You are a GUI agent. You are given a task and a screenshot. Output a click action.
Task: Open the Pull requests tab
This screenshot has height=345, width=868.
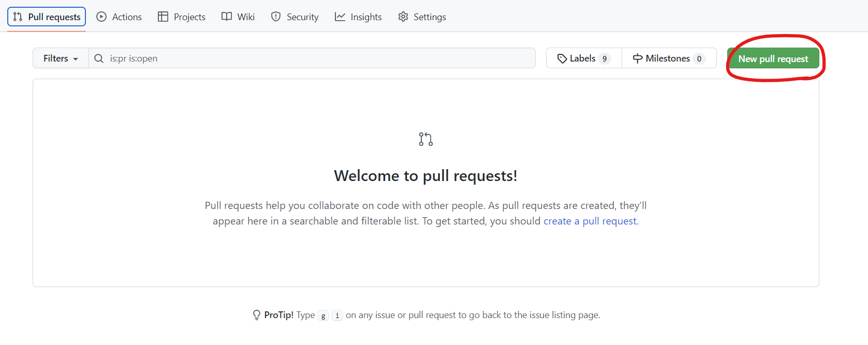(x=47, y=17)
